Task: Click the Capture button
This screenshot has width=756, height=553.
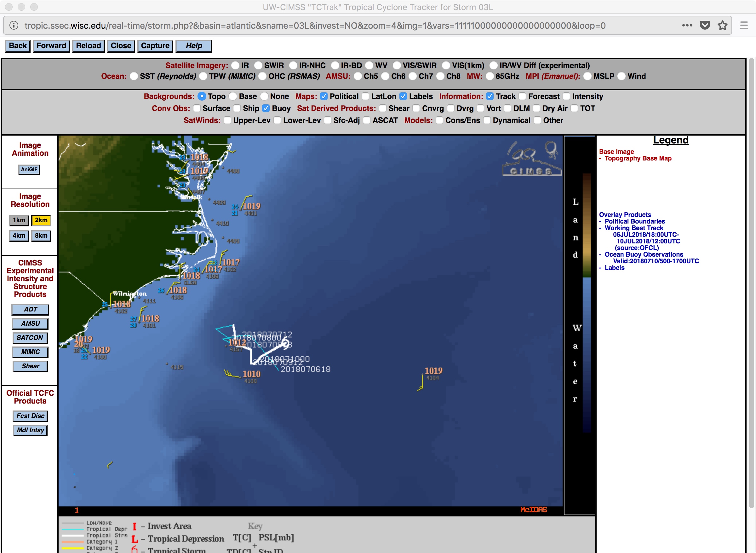Action: tap(155, 46)
